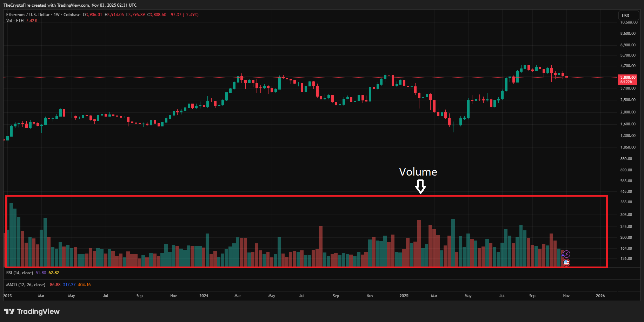Select the MACD (12, 26, close) indicator label
This screenshot has width=644, height=322.
click(26, 285)
